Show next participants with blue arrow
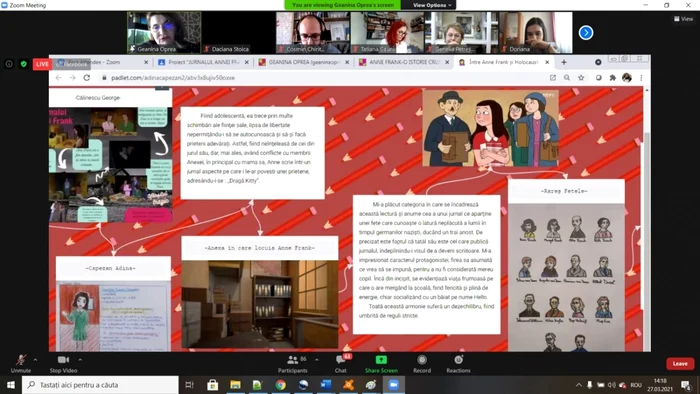The image size is (700, 394). point(586,33)
